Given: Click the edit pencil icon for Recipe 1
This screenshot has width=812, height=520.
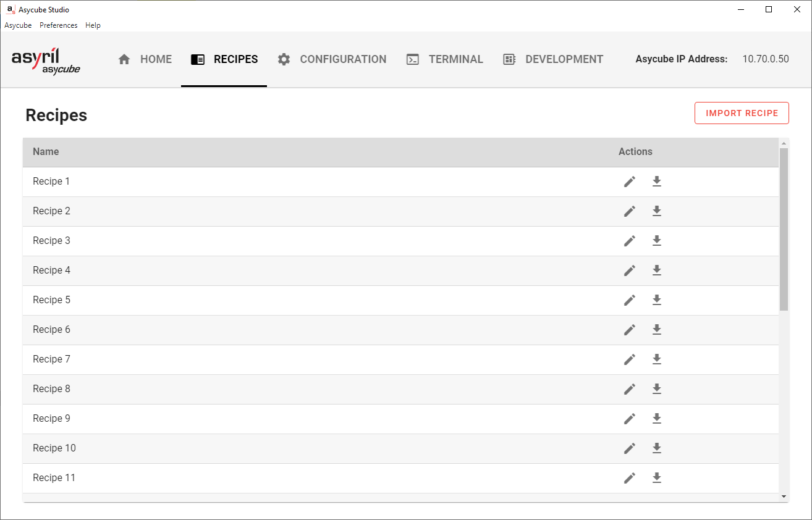Looking at the screenshot, I should 630,182.
